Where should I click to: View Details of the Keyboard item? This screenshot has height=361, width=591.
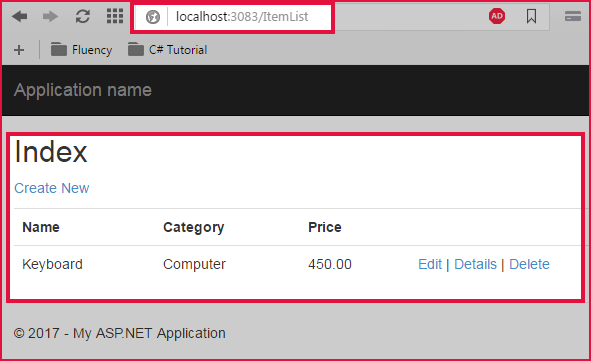pos(475,264)
